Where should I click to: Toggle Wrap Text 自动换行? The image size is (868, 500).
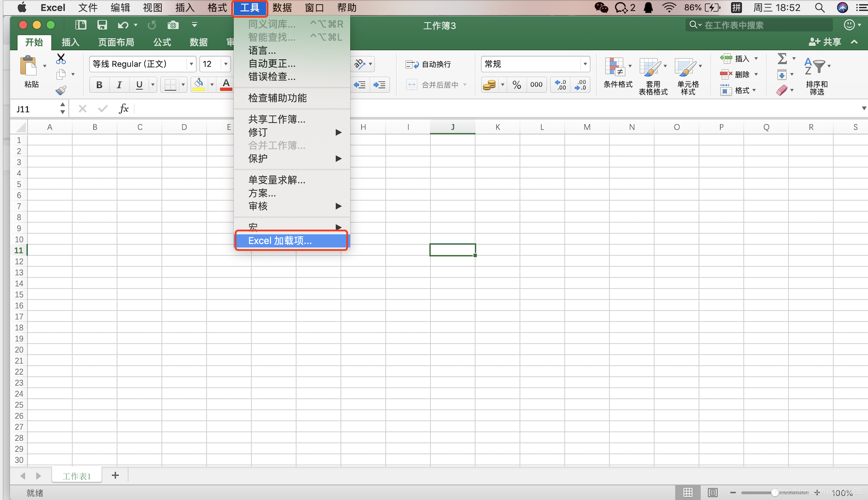click(x=428, y=64)
